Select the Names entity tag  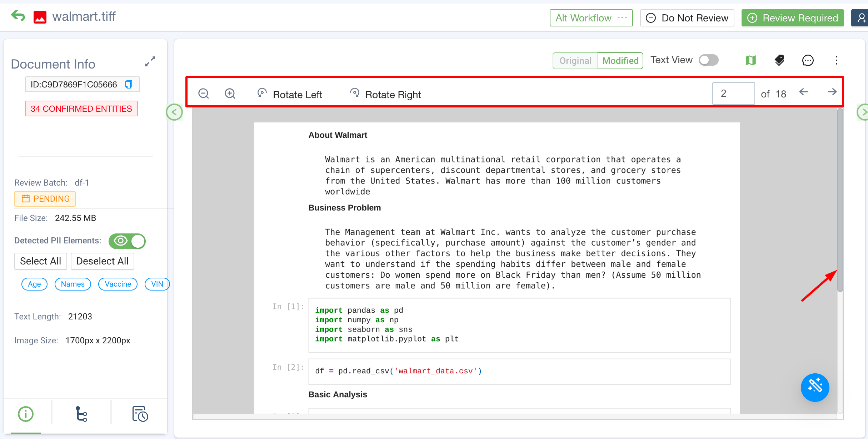[73, 284]
